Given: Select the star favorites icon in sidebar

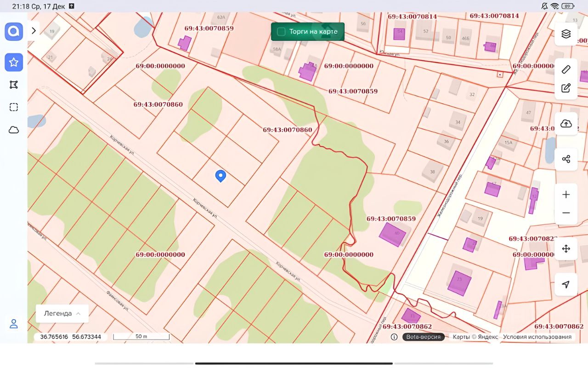Looking at the screenshot, I should click(x=14, y=62).
